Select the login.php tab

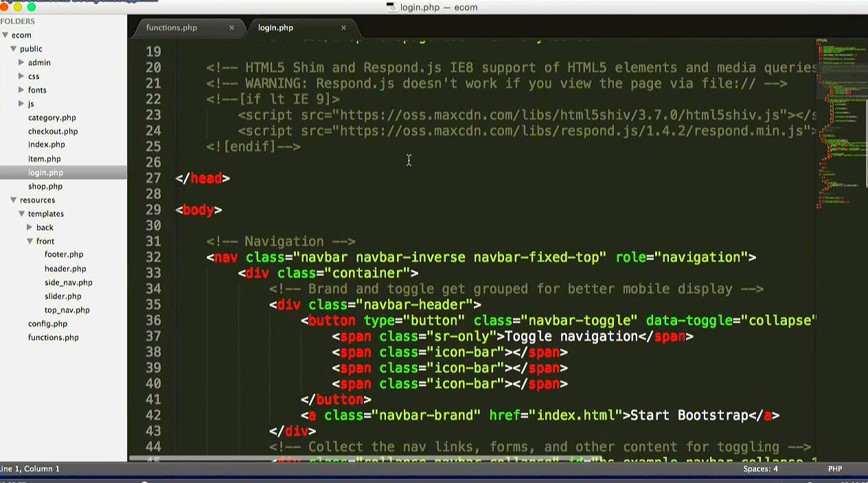[x=275, y=27]
